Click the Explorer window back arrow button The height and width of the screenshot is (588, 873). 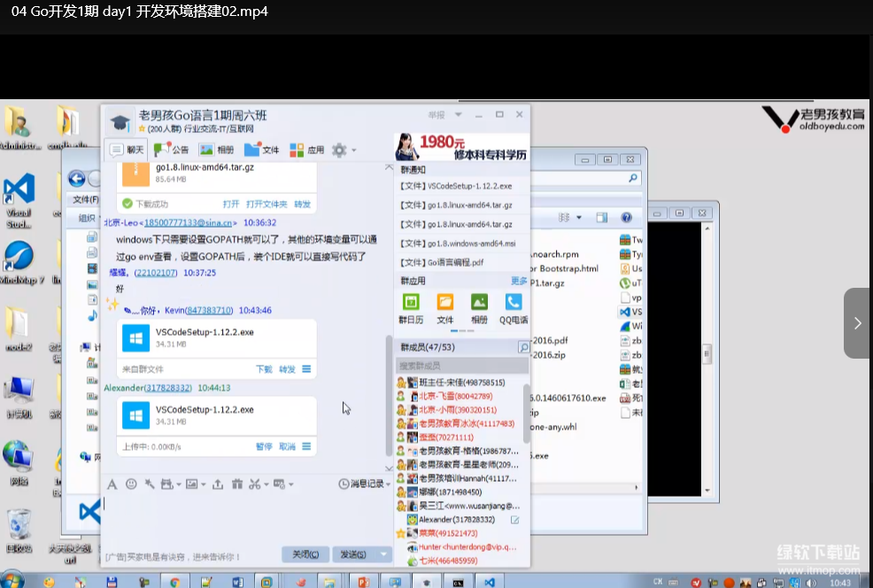[76, 179]
